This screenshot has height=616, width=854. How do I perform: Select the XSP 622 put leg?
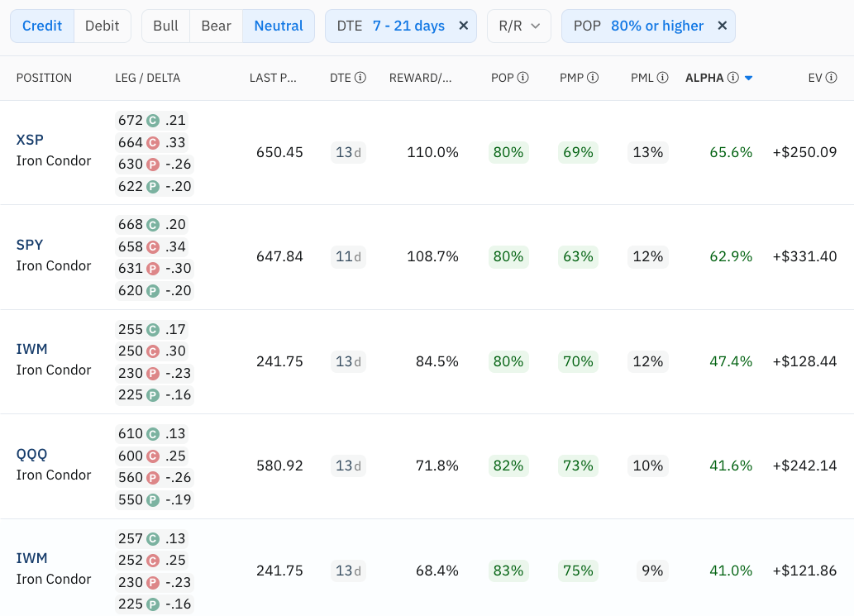[x=155, y=187]
